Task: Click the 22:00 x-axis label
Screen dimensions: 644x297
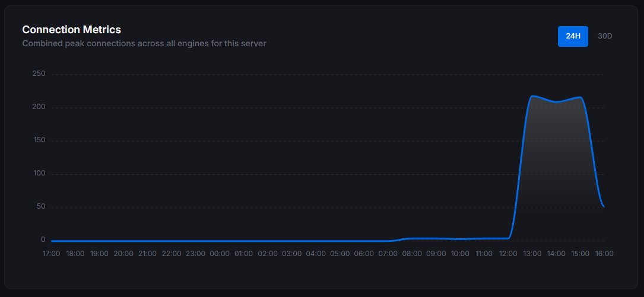Action: [x=172, y=254]
